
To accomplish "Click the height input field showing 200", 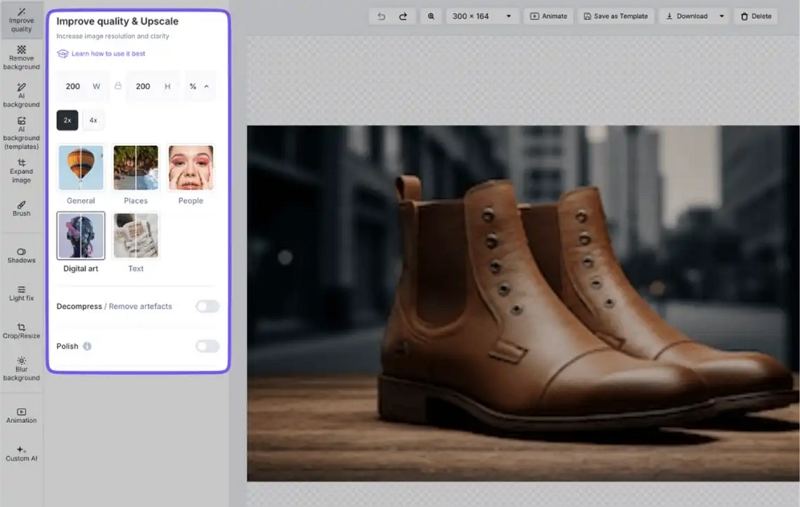I will tap(153, 86).
